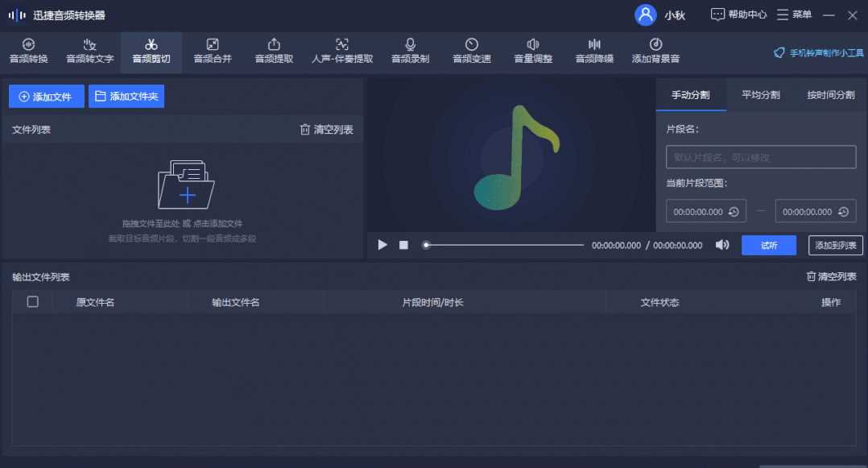868x468 pixels.
Task: Tick the select-all checkbox in output list
Action: 33,302
